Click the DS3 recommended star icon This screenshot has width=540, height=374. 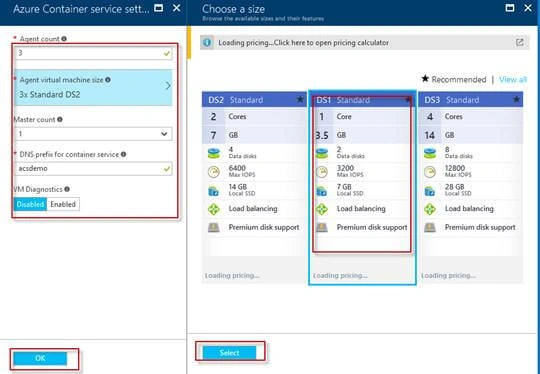point(516,100)
